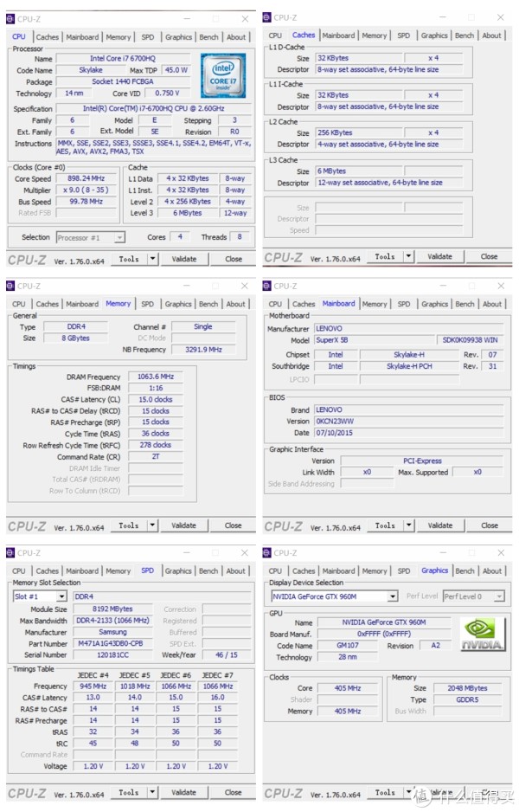
Task: Switch to Memory tab in the SPD tab window
Action: tap(118, 571)
